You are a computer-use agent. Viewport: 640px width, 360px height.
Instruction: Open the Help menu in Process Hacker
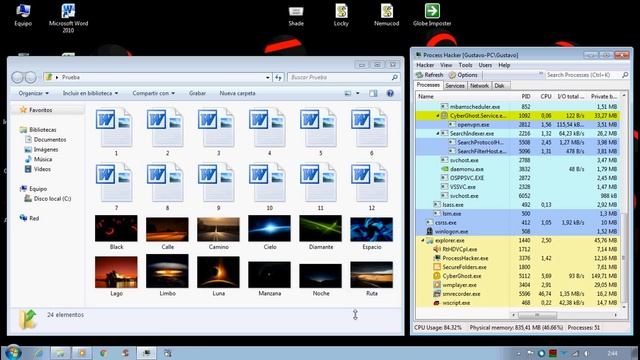click(x=504, y=65)
